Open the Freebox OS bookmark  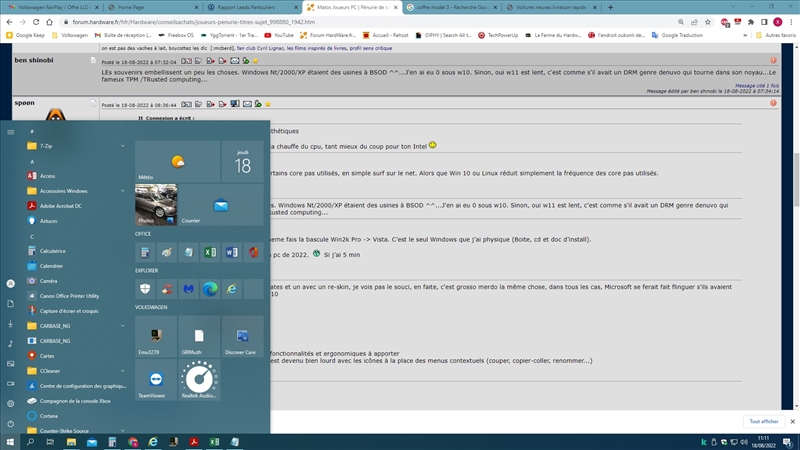coord(176,35)
